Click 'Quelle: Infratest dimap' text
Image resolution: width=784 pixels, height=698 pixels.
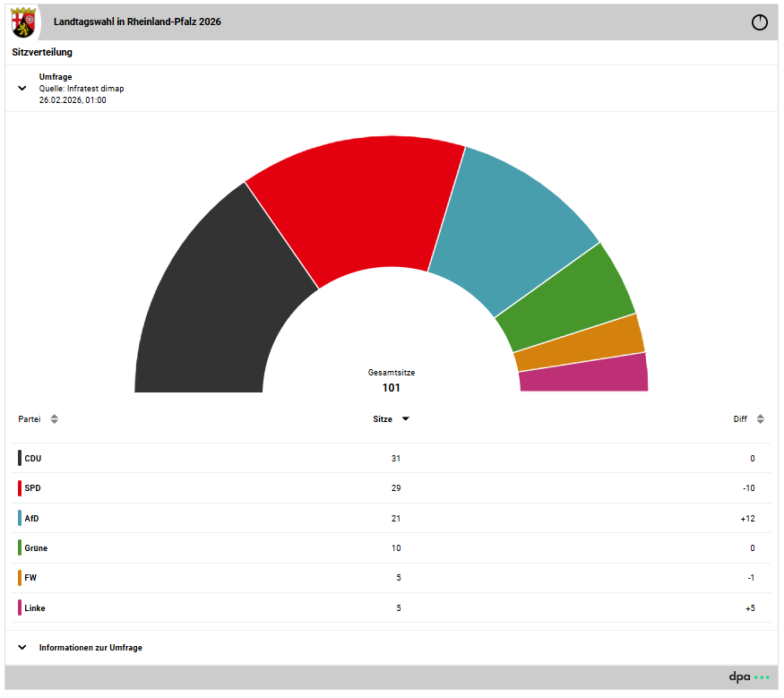coord(82,89)
